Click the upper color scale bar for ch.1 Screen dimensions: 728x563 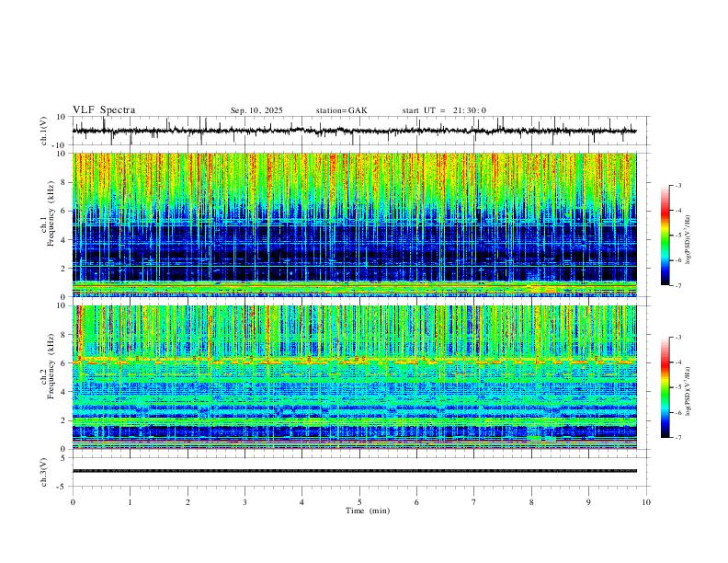[x=665, y=236]
